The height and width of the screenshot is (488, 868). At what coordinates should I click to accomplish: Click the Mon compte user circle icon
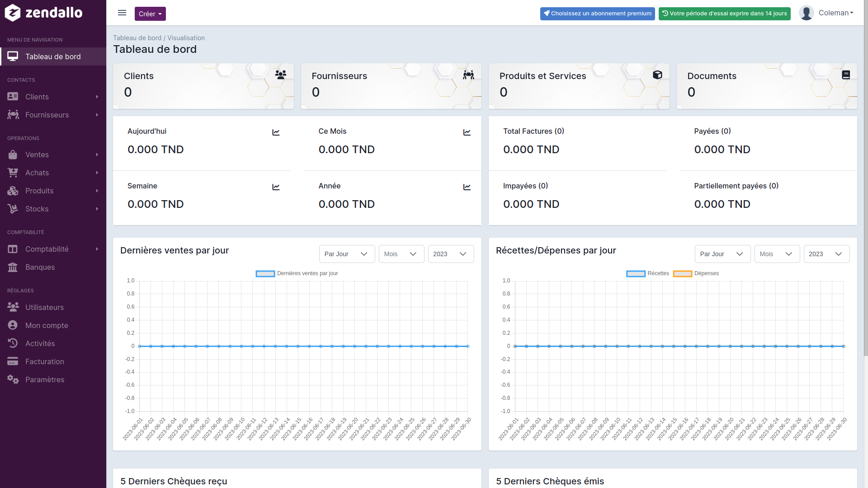point(13,325)
